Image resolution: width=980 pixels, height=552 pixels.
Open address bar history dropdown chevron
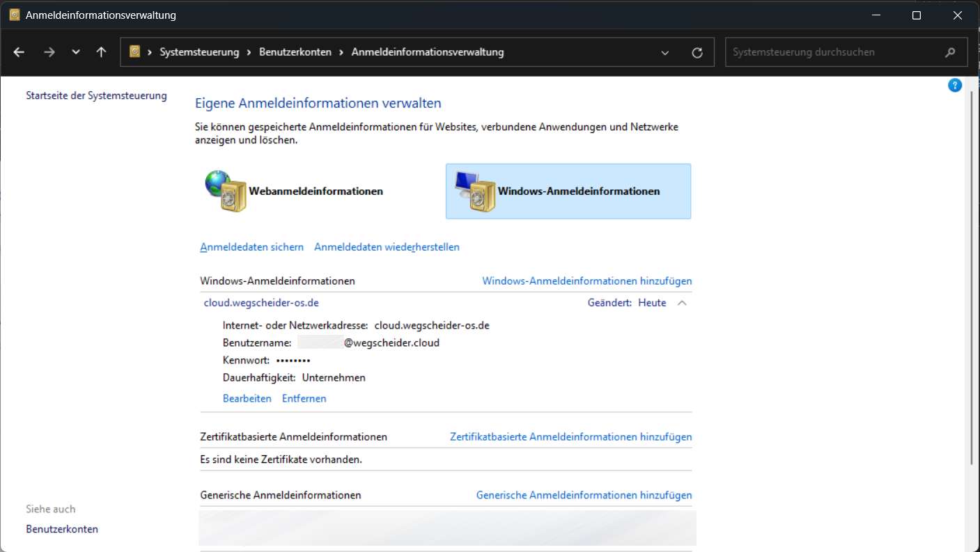pyautogui.click(x=665, y=52)
